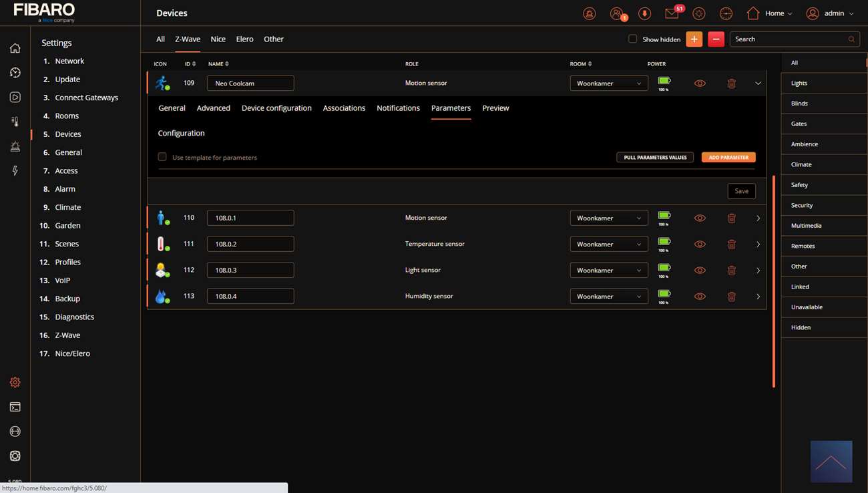This screenshot has width=868, height=493.
Task: Click the device Search input field
Action: click(788, 39)
